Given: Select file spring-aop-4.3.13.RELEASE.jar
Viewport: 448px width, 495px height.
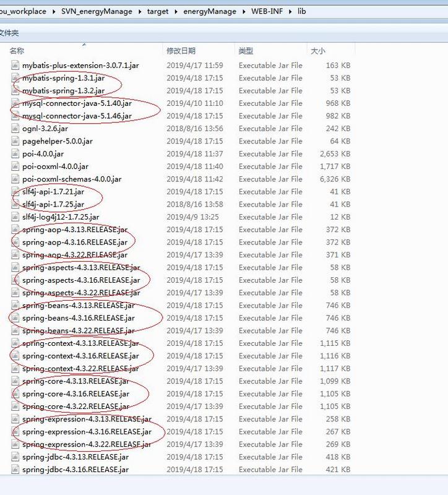Looking at the screenshot, I should click(75, 230).
